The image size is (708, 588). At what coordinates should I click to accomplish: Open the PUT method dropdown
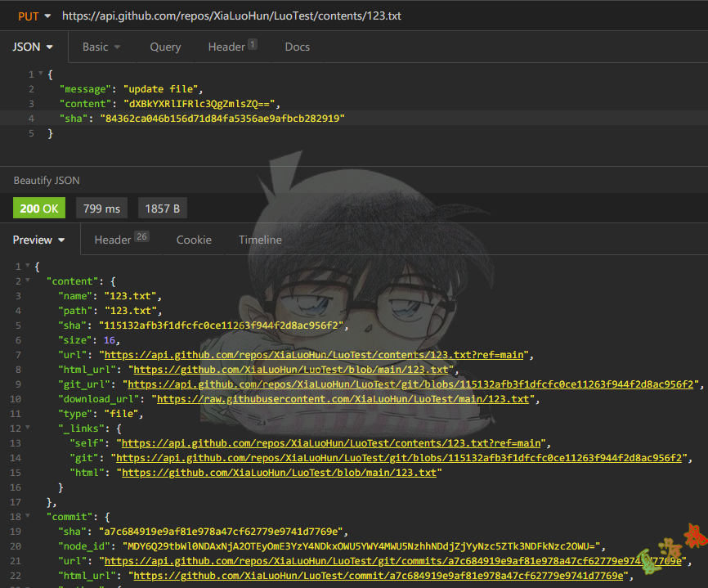click(34, 16)
